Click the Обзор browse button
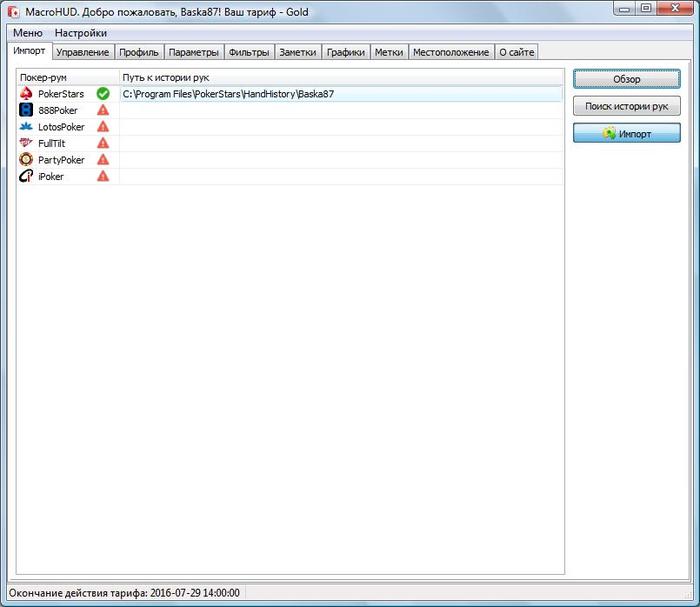Image resolution: width=700 pixels, height=607 pixels. [x=627, y=79]
